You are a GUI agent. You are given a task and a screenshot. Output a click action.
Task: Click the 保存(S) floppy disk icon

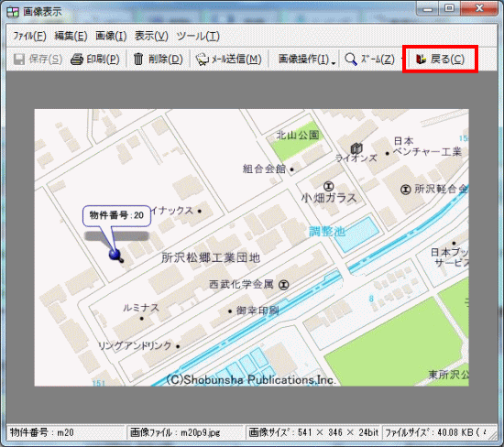point(19,60)
